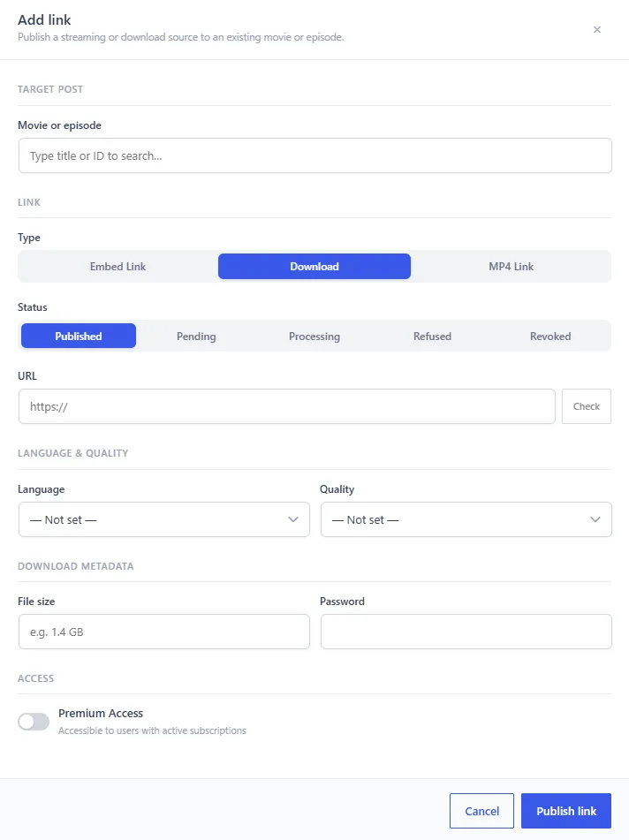Toggle Premium Access switch
The height and width of the screenshot is (840, 629).
pyautogui.click(x=34, y=722)
